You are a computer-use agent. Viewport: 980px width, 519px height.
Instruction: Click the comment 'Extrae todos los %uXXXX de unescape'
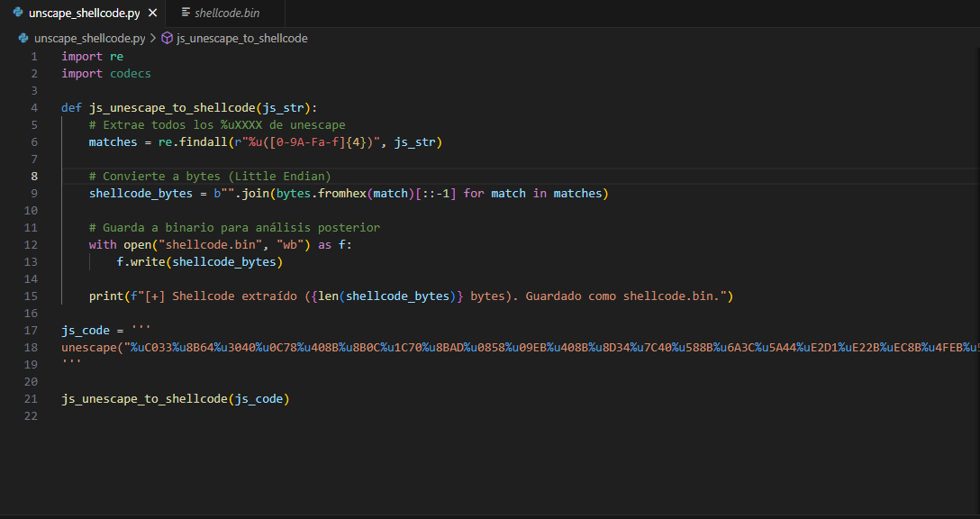217,125
